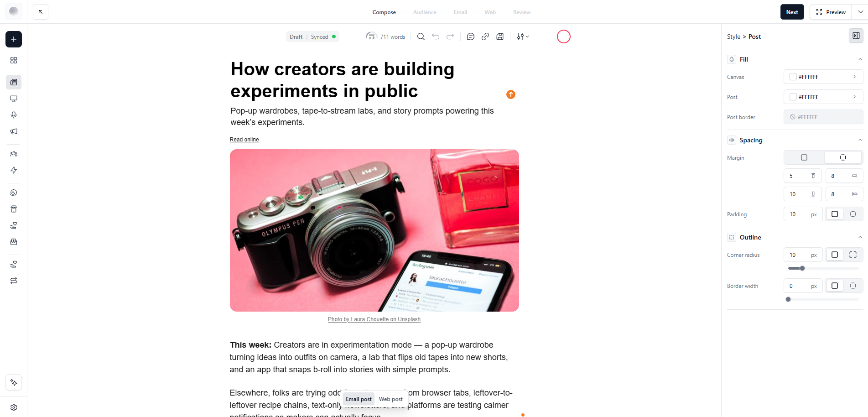Open the editor settings sliders dropdown
The image size is (868, 417).
tap(523, 36)
